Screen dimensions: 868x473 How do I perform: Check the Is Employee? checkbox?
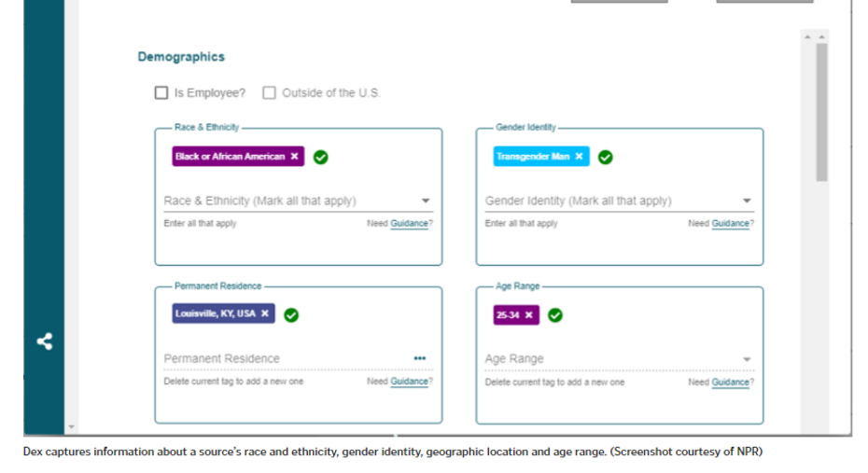(x=161, y=93)
